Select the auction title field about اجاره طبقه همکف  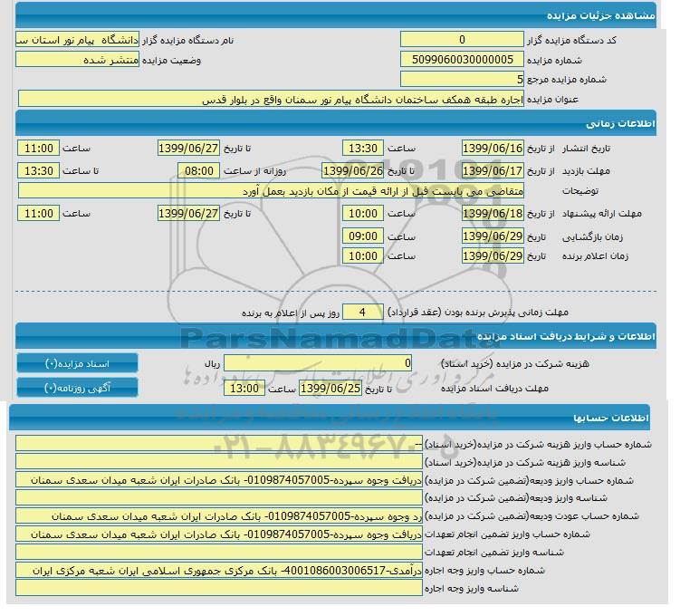click(271, 100)
